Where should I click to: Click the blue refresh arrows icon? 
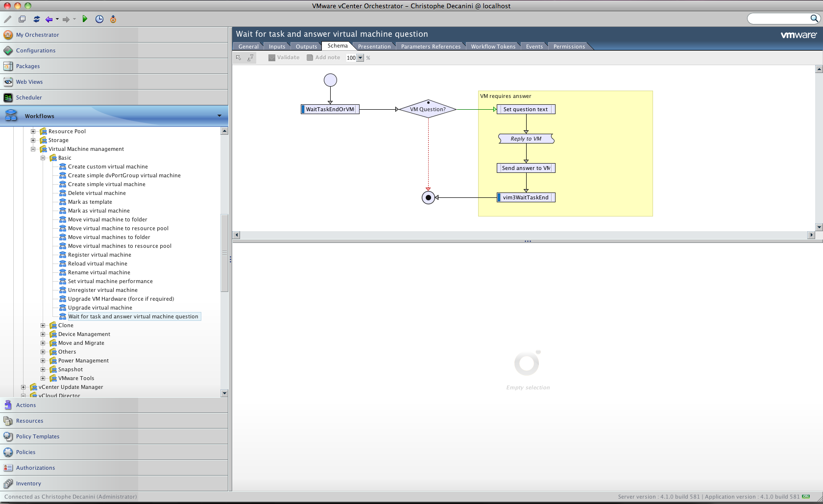pos(36,19)
